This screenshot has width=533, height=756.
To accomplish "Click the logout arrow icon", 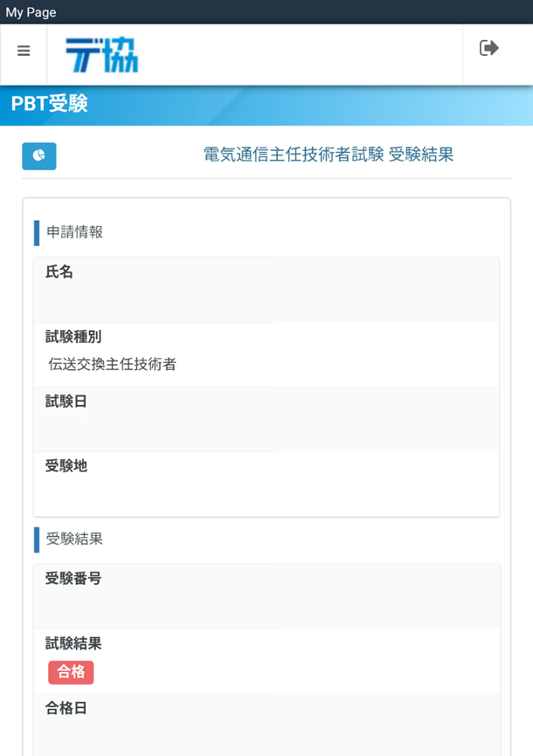I will point(489,49).
